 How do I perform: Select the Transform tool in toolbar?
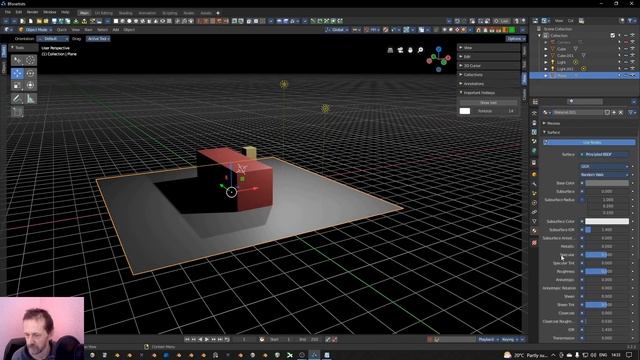coord(30,85)
